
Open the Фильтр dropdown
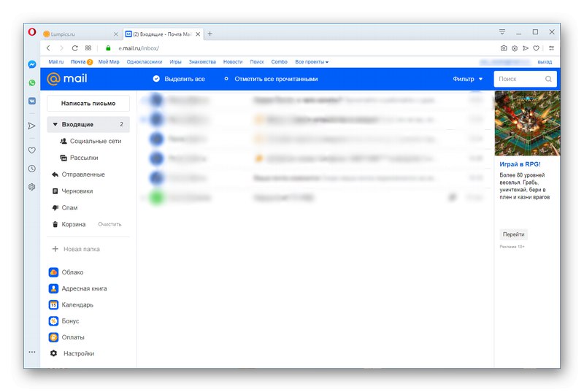click(x=467, y=79)
